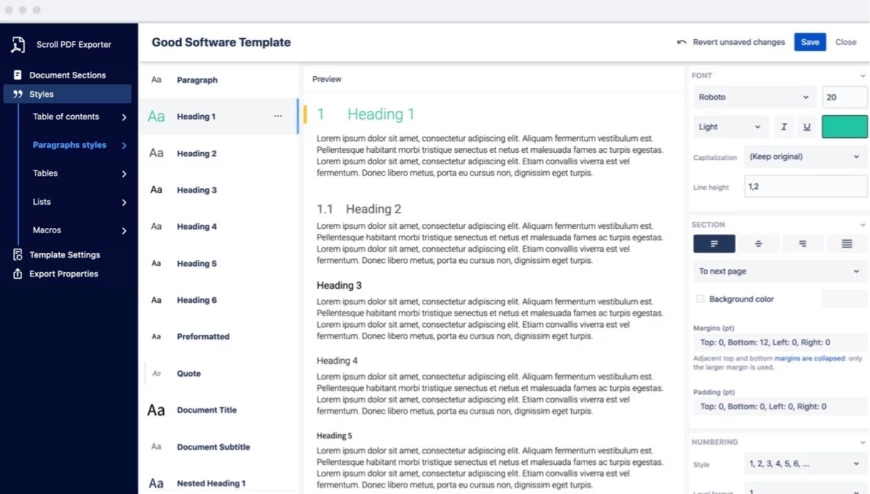Open the Light font weight dropdown
This screenshot has height=494, width=870.
(x=731, y=127)
